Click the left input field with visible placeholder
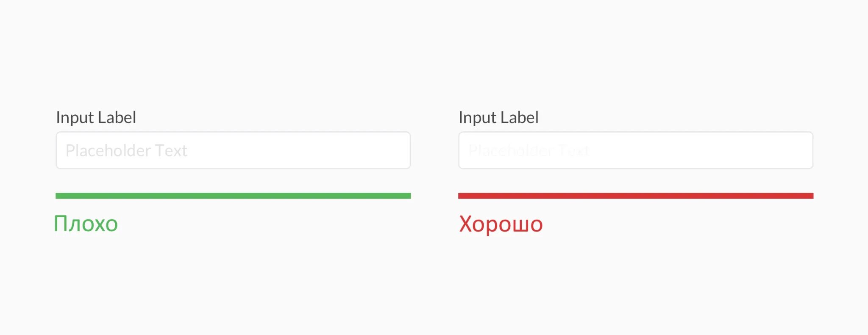Screen dimensions: 868x335 click(233, 150)
